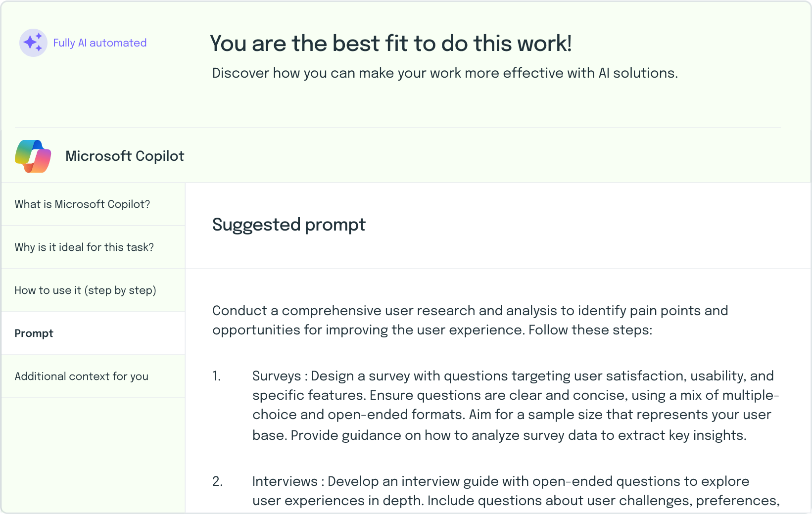Open 'Additional context for you' section
Viewport: 812px width, 514px height.
(x=93, y=376)
